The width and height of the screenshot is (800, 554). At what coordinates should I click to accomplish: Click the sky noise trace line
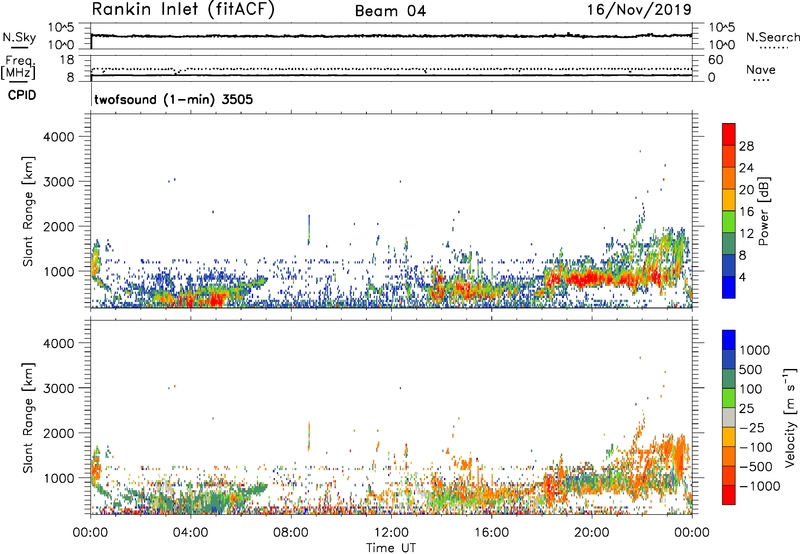click(x=391, y=36)
